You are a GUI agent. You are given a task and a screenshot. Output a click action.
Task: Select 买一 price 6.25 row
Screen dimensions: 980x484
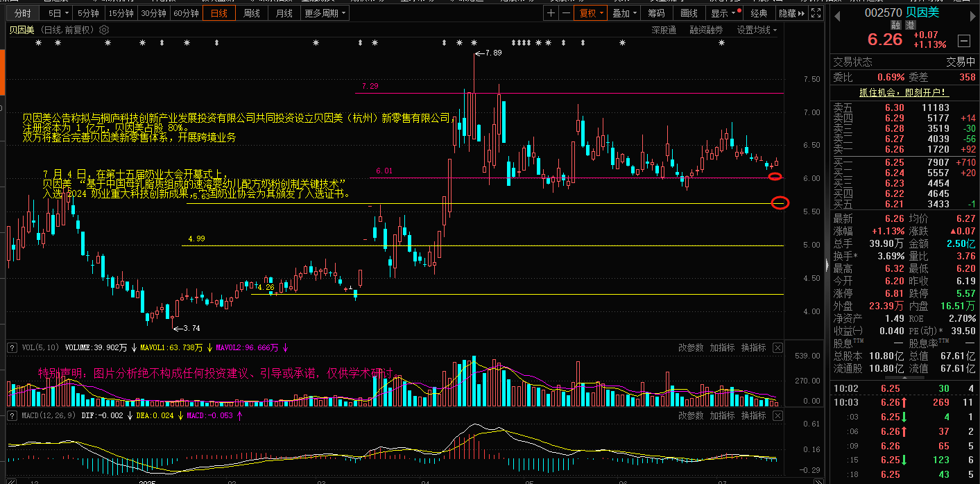point(904,162)
